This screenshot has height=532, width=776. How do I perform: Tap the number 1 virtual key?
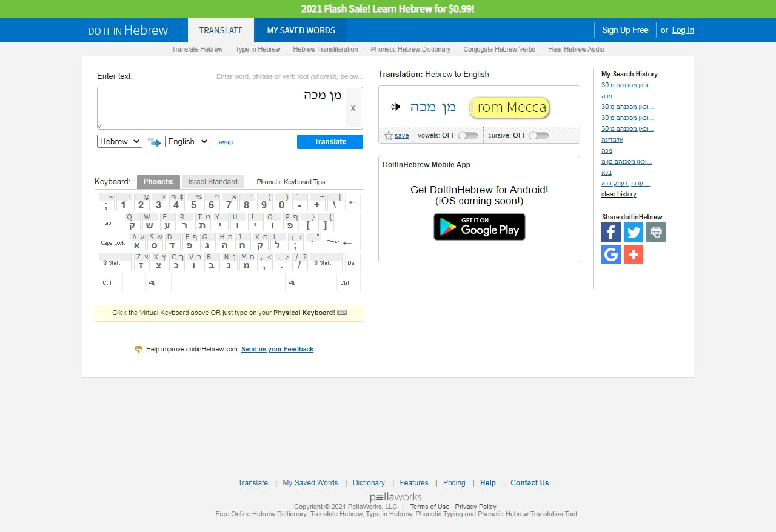click(x=124, y=202)
